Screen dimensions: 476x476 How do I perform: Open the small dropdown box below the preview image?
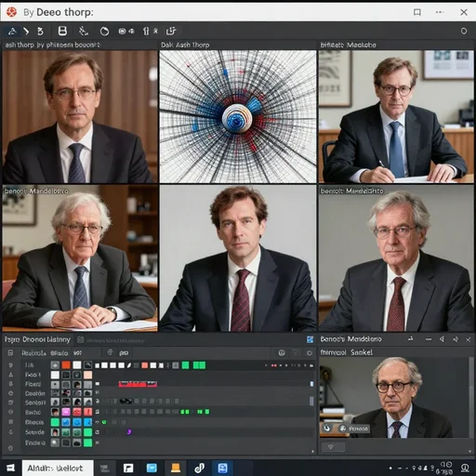point(333,446)
